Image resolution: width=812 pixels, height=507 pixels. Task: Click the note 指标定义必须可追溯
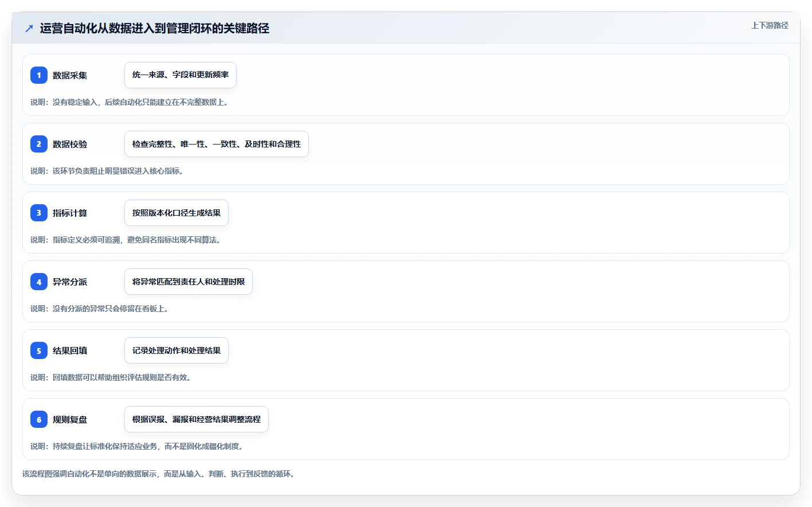[127, 240]
